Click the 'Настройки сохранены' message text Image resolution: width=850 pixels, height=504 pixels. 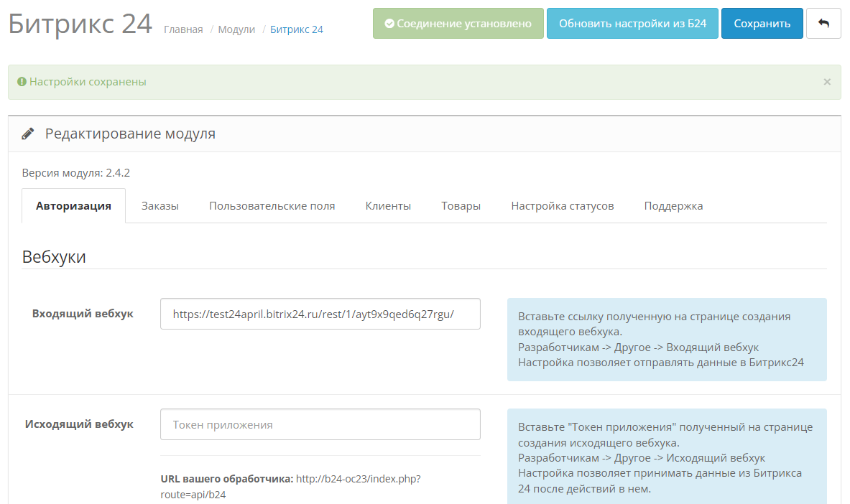coord(88,82)
